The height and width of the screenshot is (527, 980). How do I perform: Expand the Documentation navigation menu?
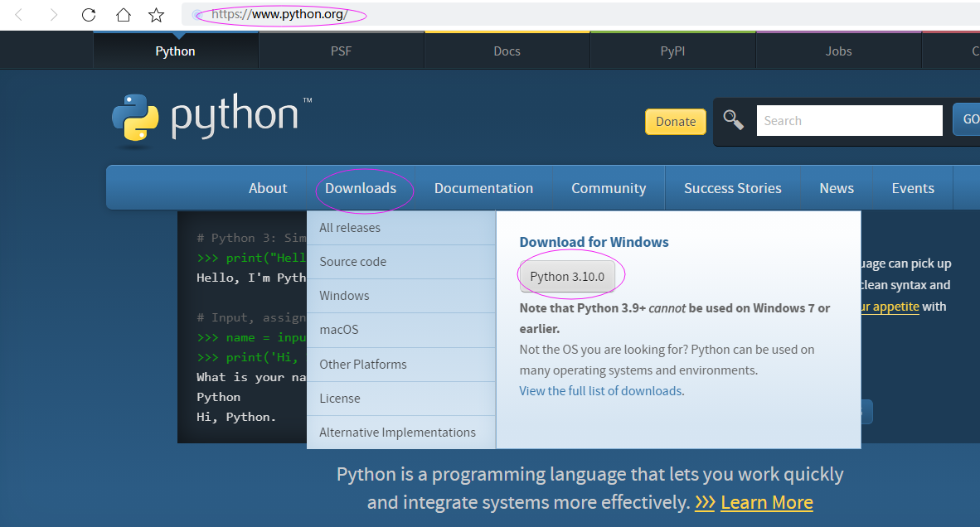[x=483, y=189]
